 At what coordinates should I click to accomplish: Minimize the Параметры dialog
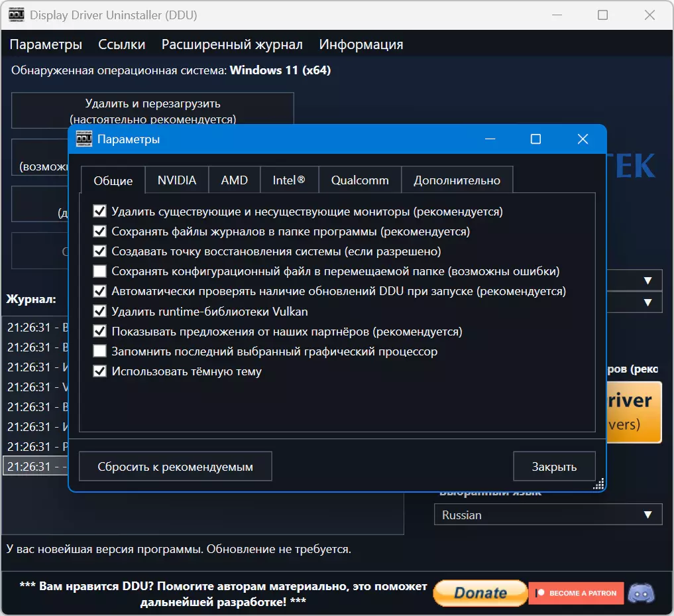[490, 139]
